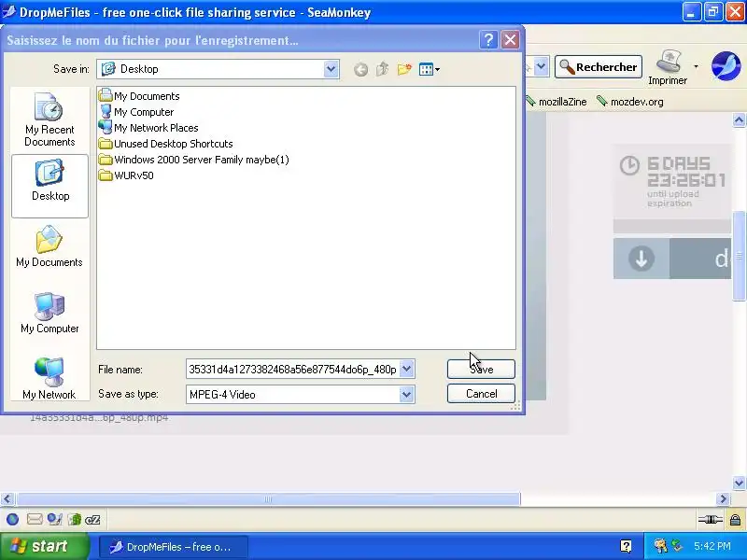Click the Save button
This screenshot has width=747, height=560.
pyautogui.click(x=481, y=369)
